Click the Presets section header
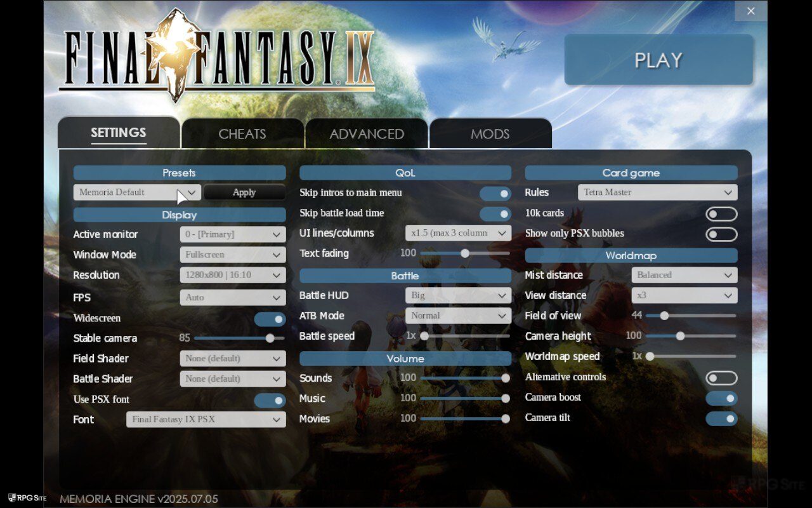This screenshot has height=508, width=812. pyautogui.click(x=180, y=173)
